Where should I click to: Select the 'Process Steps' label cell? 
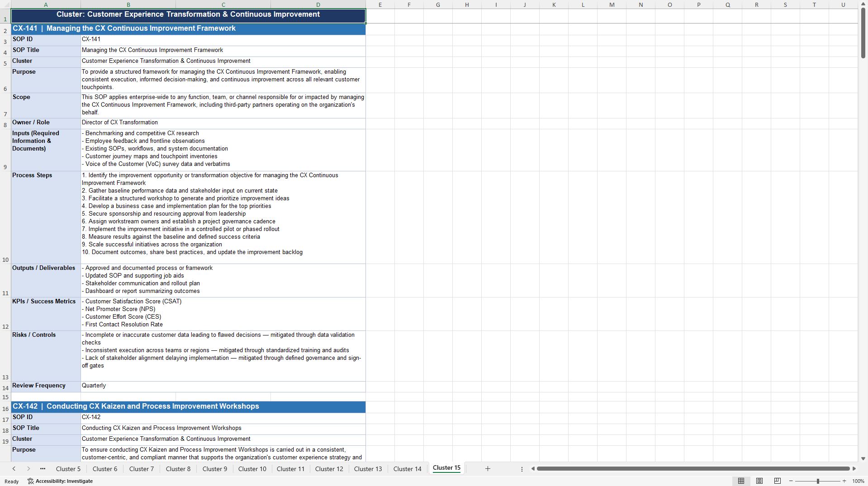pos(46,217)
